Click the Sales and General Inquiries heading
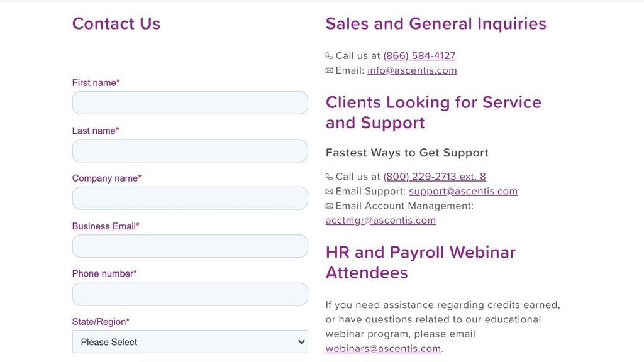 tap(436, 24)
